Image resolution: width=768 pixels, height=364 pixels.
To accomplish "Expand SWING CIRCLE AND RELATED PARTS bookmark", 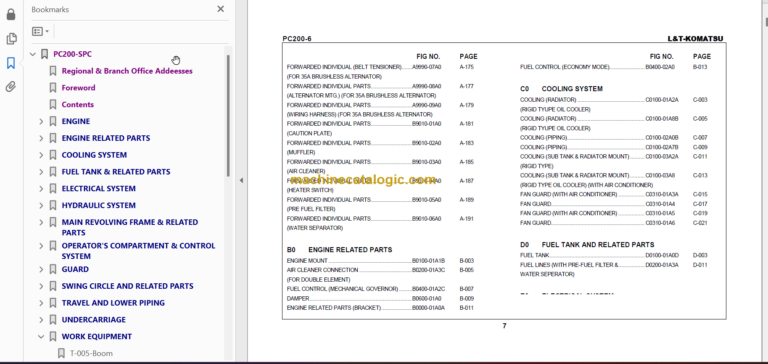I will pyautogui.click(x=41, y=286).
